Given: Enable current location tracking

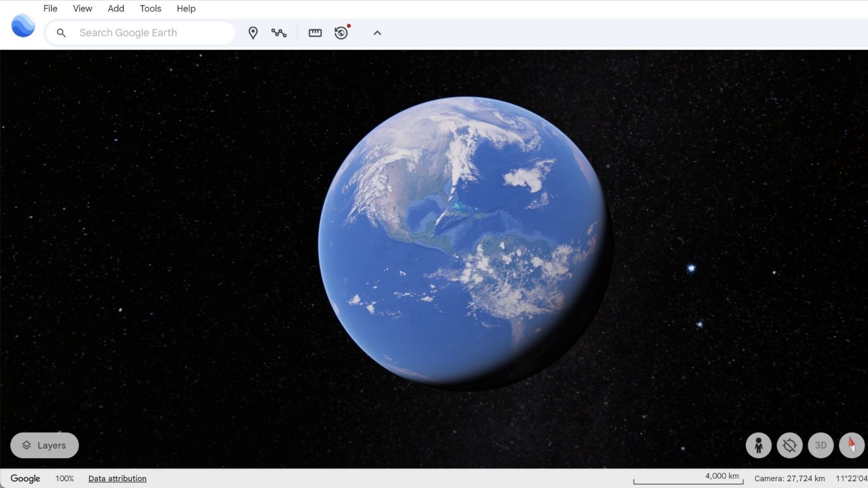Looking at the screenshot, I should [x=789, y=445].
